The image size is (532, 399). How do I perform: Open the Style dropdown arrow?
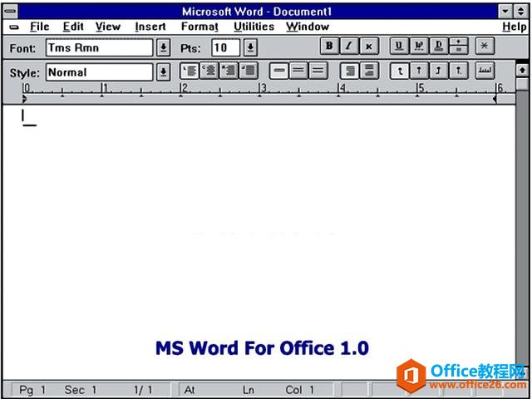[163, 72]
